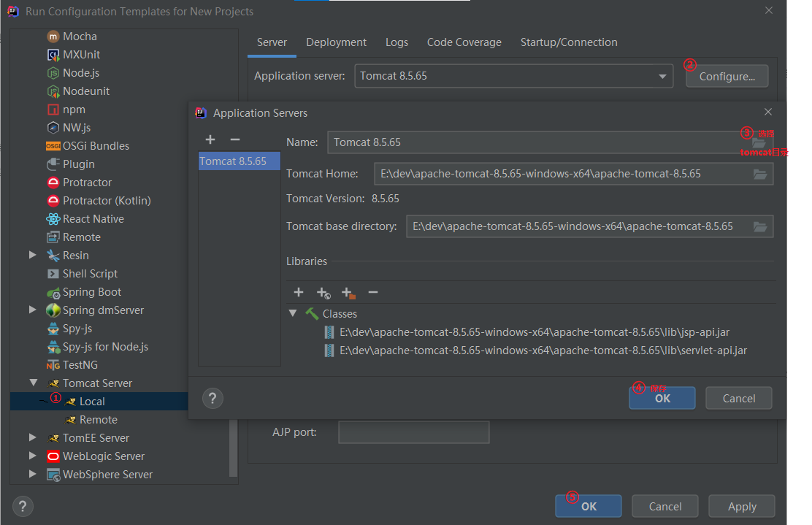Click the Shell Script icon

(x=53, y=273)
